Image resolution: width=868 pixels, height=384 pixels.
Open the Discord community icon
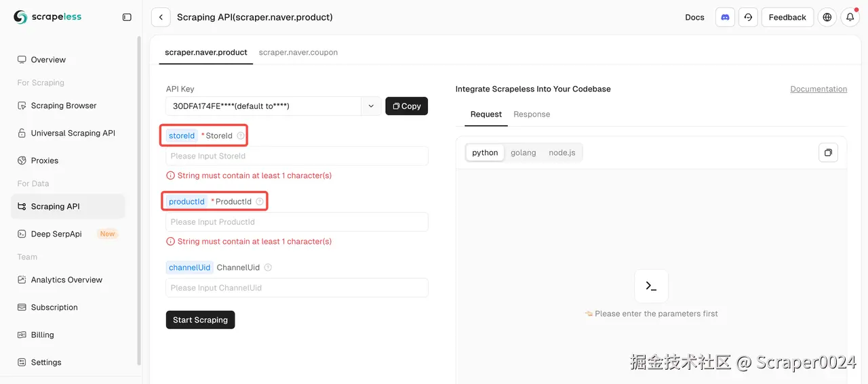725,17
